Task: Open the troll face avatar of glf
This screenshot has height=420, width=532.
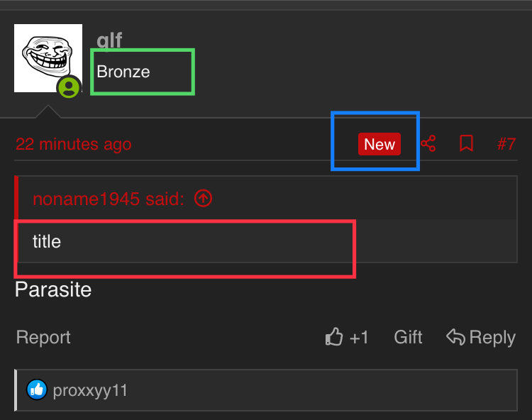Action: click(x=48, y=58)
